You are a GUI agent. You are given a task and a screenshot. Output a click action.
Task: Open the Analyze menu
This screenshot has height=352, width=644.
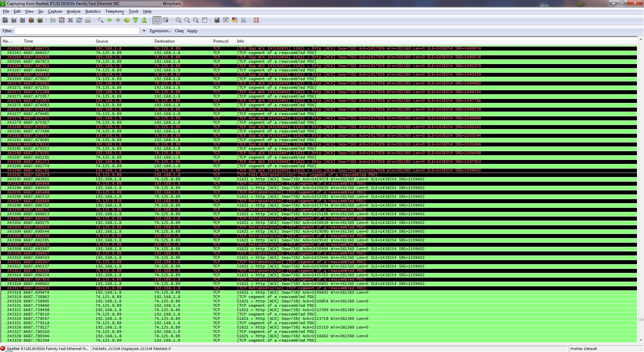(73, 11)
